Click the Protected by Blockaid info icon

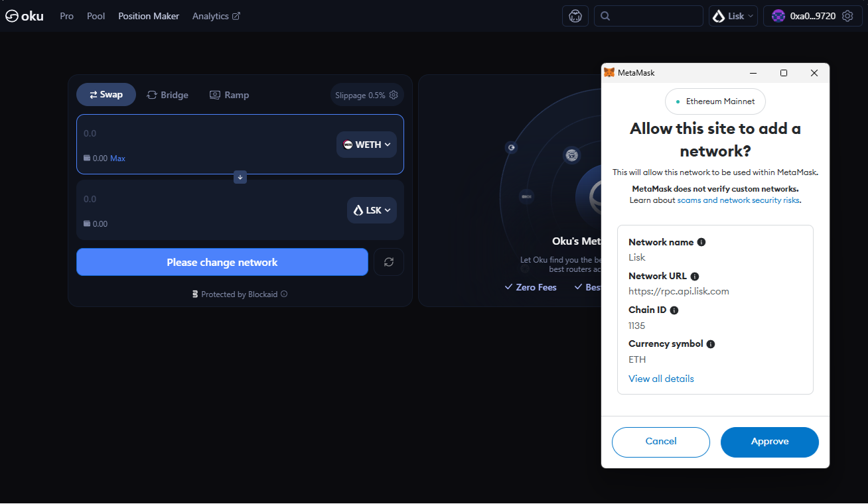tap(284, 294)
